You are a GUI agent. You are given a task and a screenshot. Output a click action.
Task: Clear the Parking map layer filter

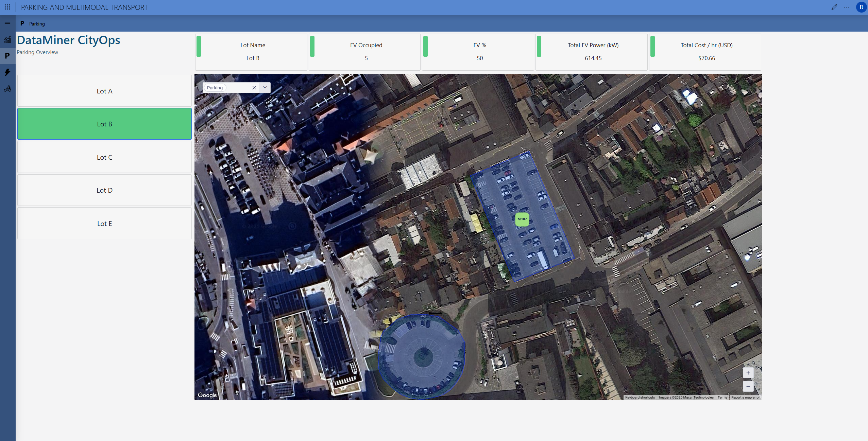point(254,88)
